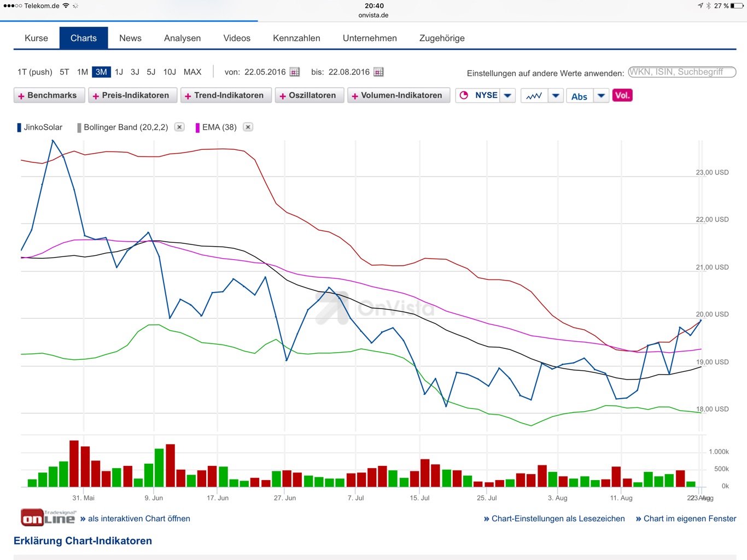Click the NYSE exchange clock icon
This screenshot has width=747, height=560.
pyautogui.click(x=464, y=95)
